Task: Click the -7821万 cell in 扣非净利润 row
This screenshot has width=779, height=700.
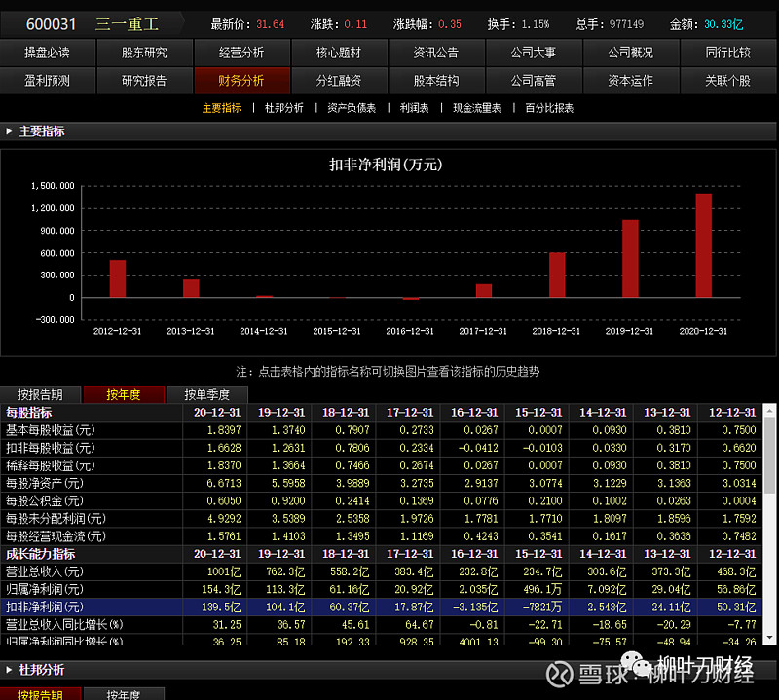Action: (540, 608)
